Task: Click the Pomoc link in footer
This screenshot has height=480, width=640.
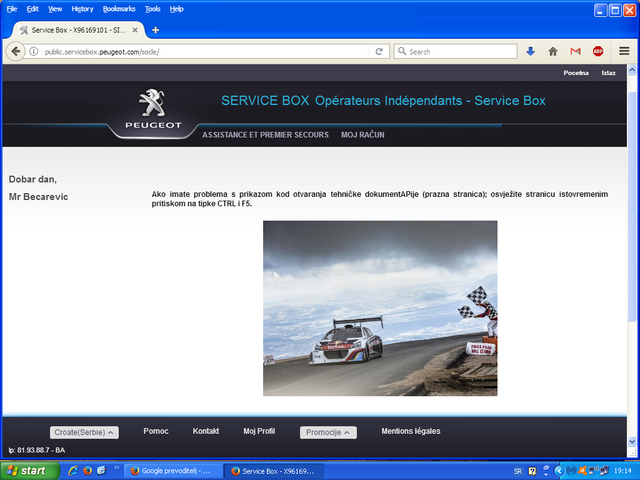Action: point(156,431)
